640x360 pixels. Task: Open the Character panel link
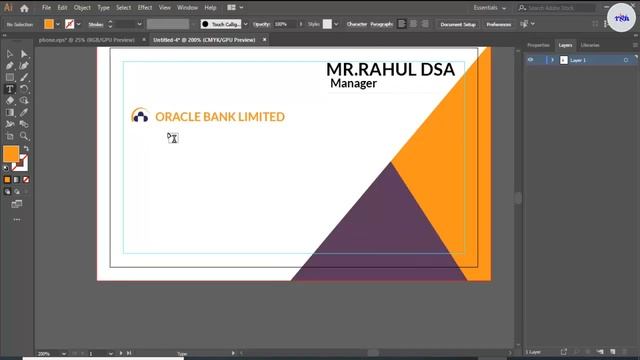coord(357,24)
